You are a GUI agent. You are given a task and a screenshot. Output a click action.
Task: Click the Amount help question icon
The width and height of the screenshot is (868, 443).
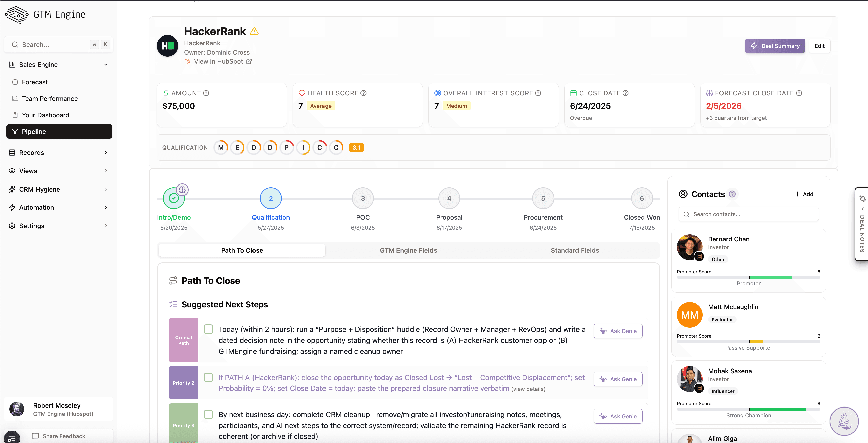[206, 93]
